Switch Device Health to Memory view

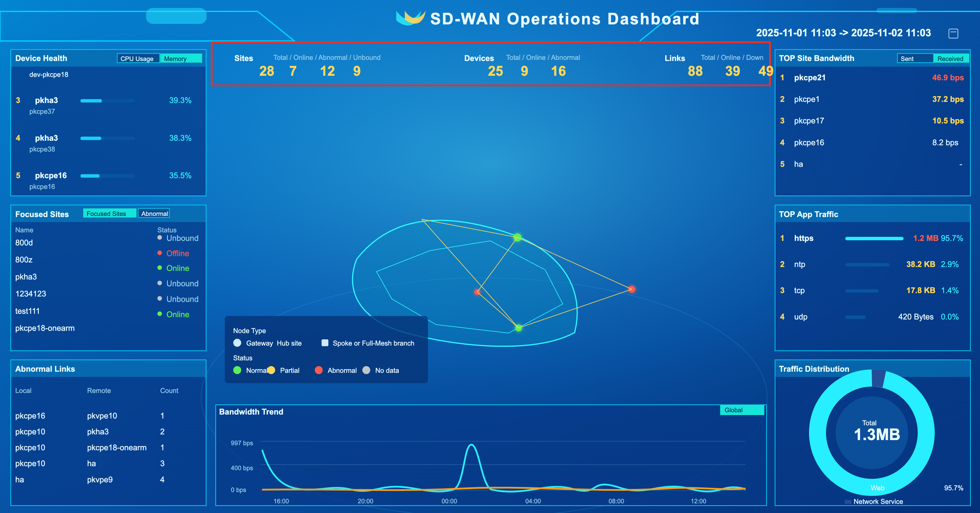pos(181,59)
